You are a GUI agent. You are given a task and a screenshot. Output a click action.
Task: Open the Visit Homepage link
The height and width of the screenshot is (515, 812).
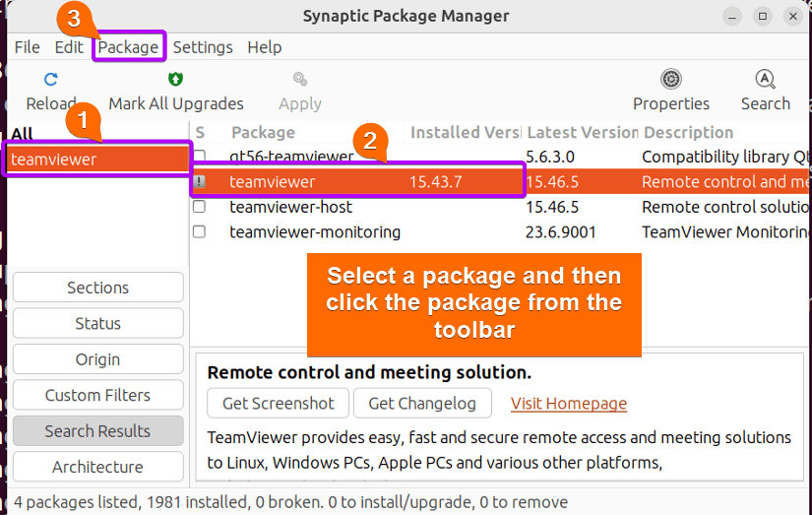[x=569, y=403]
